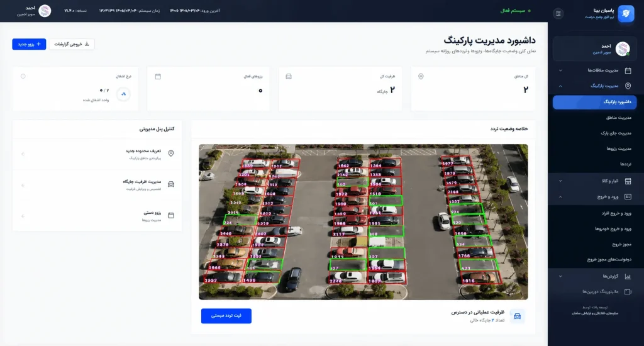Viewport: 644px width, 346px height.
Task: Open مدیریت رزروها menu item
Action: [x=619, y=148]
